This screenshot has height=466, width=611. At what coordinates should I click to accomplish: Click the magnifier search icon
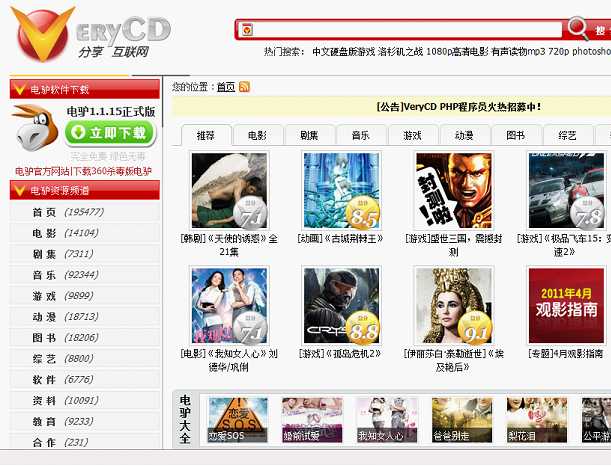click(577, 28)
